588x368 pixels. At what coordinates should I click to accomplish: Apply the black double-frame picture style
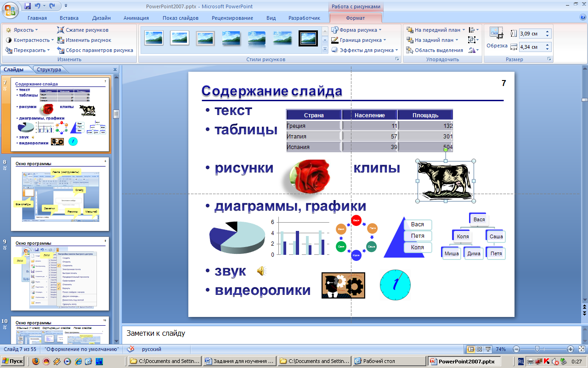(x=308, y=38)
